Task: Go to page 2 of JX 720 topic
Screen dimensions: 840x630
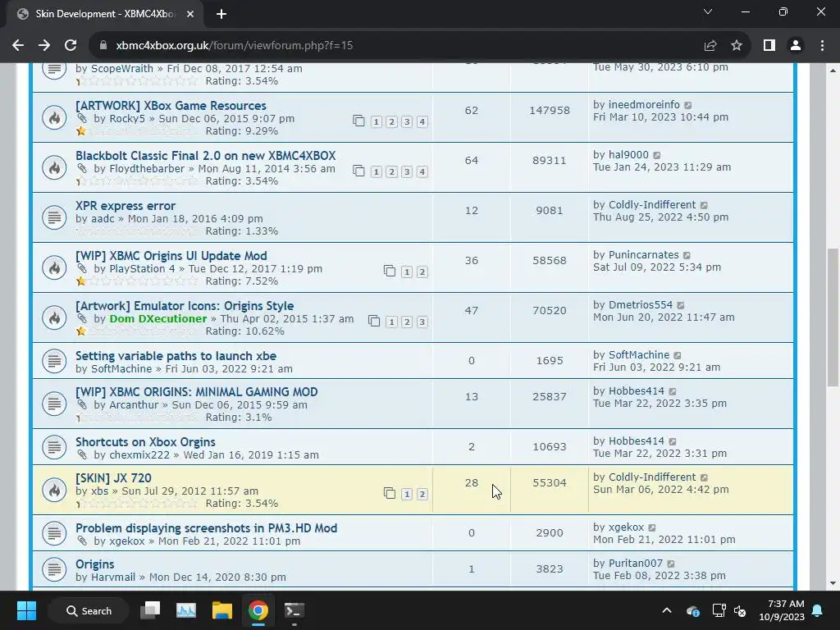Action: point(422,494)
